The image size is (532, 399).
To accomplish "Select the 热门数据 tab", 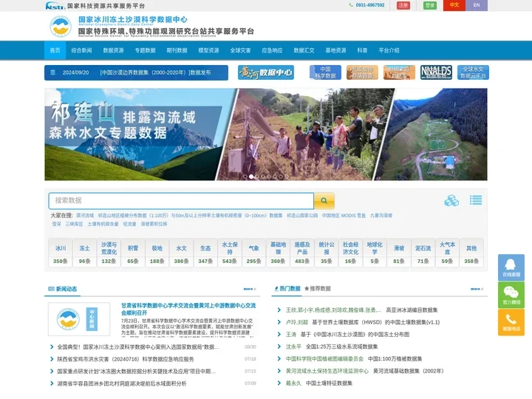I will coord(287,288).
